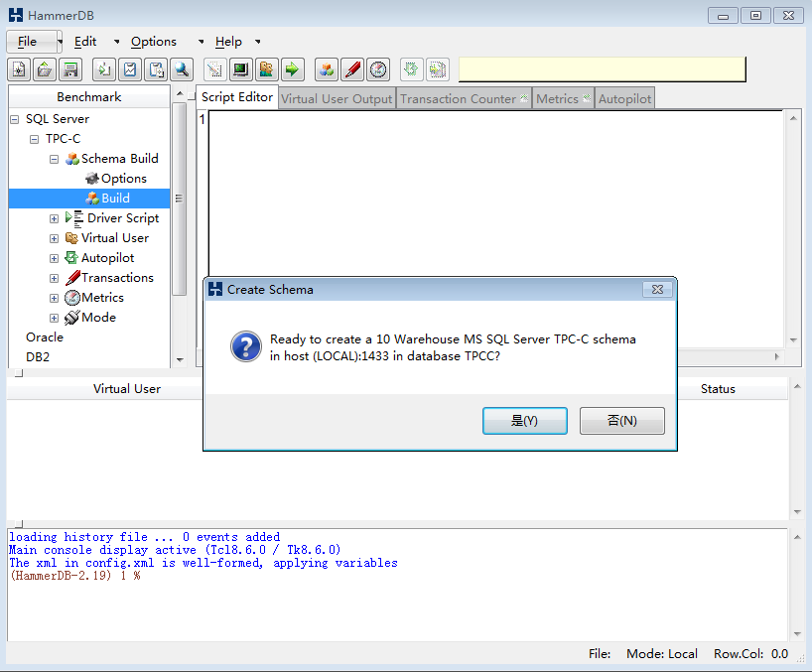
Task: Expand the Mode tree node
Action: pos(54,318)
